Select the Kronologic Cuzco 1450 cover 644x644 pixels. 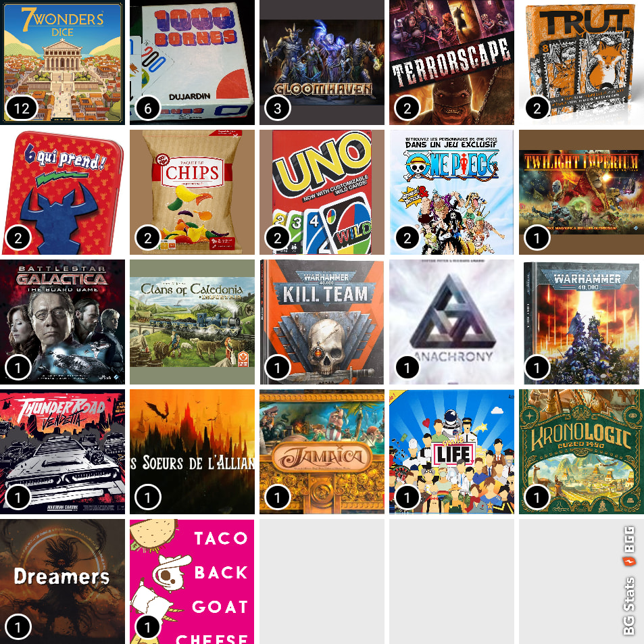(x=582, y=452)
